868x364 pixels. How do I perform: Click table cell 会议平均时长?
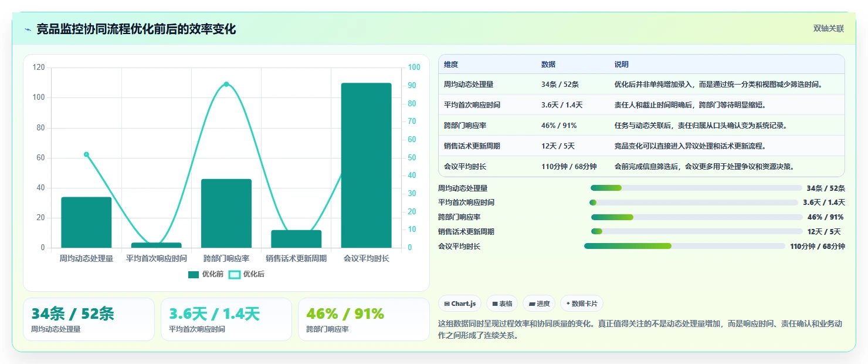click(x=465, y=167)
